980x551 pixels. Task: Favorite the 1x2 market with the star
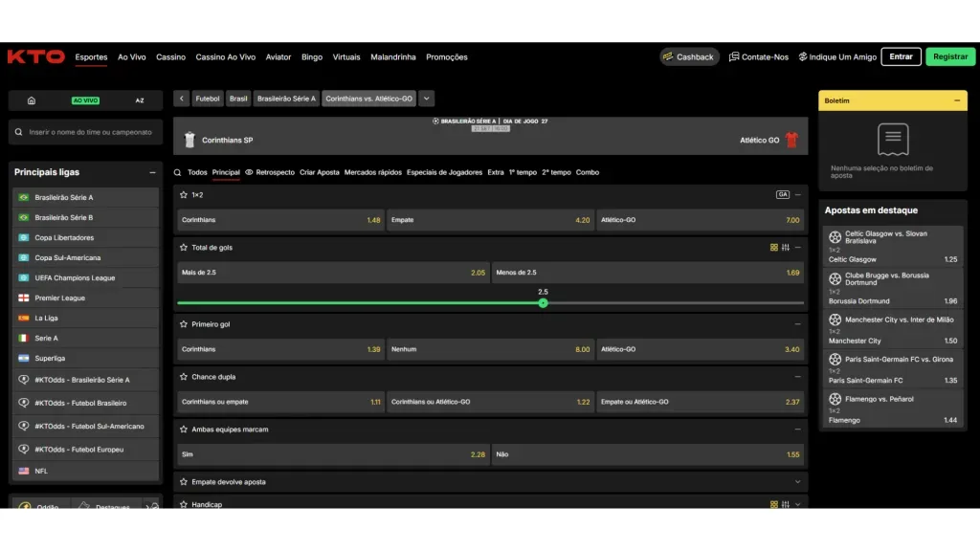(184, 195)
